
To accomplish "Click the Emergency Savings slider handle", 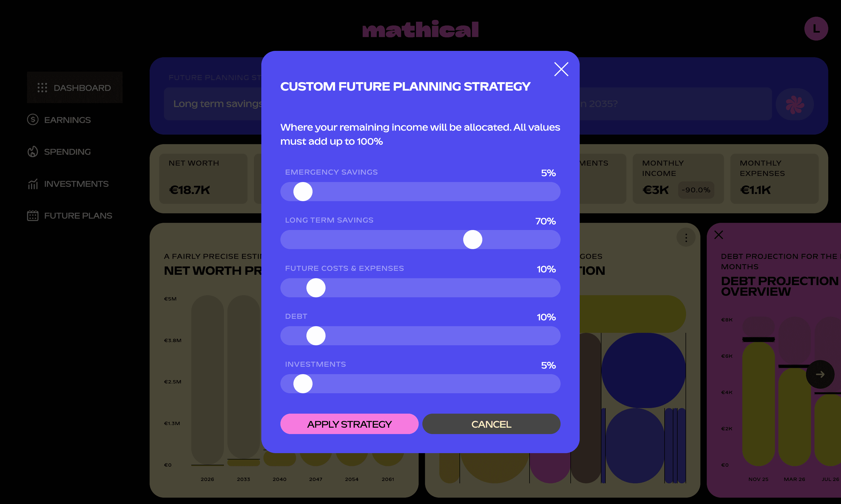I will pyautogui.click(x=302, y=192).
